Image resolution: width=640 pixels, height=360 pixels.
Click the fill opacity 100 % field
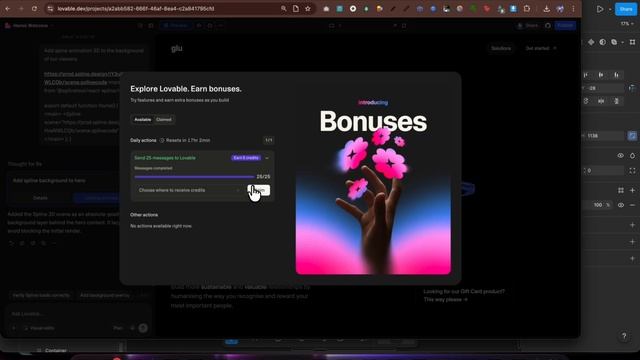(x=601, y=205)
